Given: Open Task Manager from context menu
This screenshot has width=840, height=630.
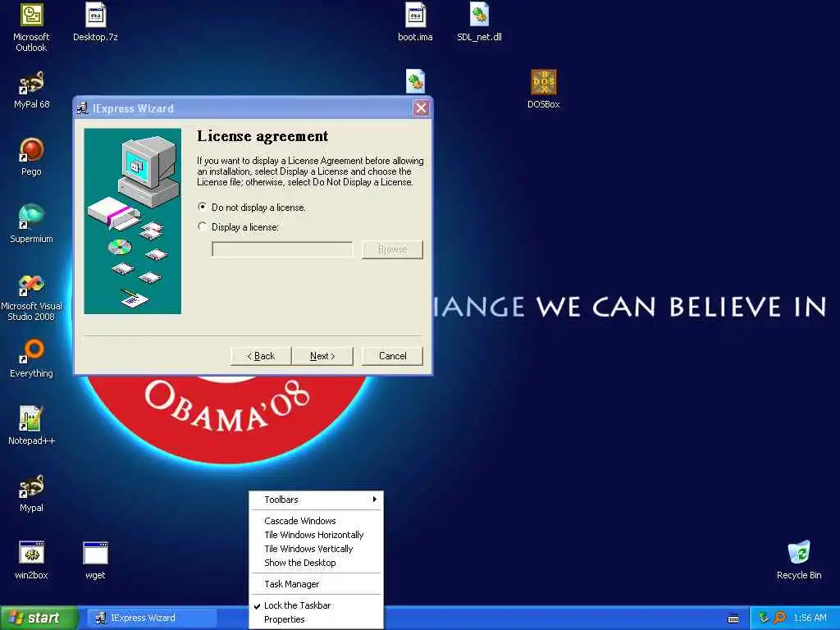Looking at the screenshot, I should 317,584.
